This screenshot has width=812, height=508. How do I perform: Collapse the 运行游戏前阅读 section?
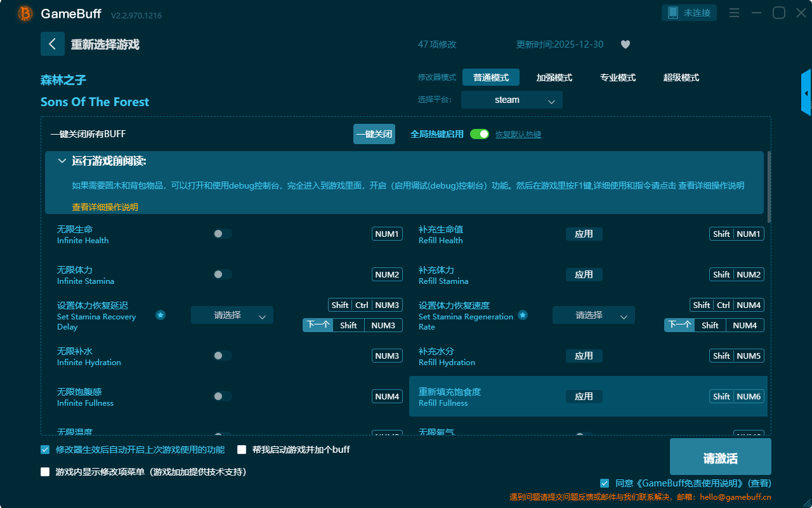point(62,161)
